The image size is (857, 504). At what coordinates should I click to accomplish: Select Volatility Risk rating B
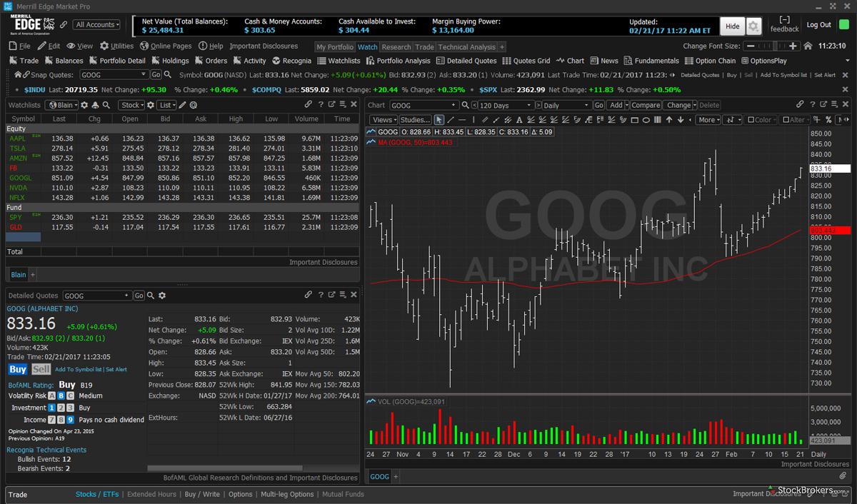pos(61,395)
